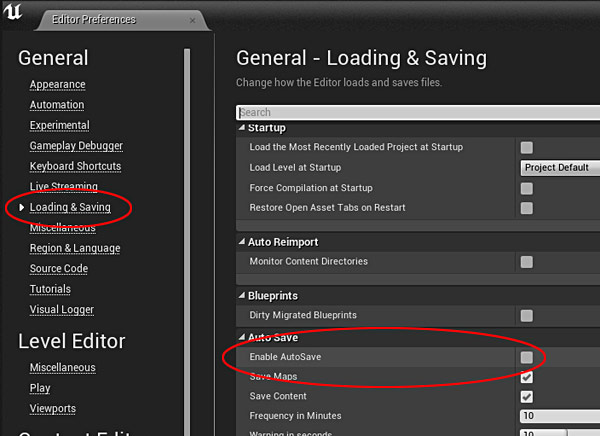Enable the AutoSave checkbox
600x436 pixels.
point(527,357)
